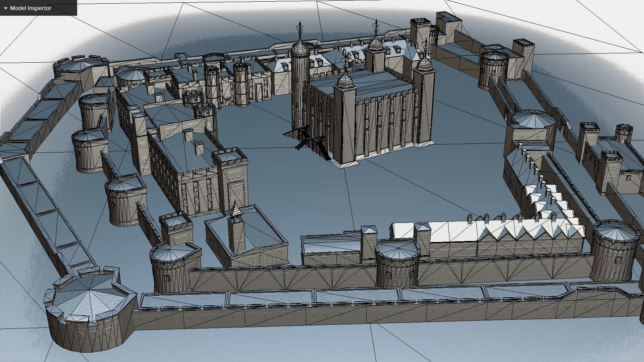Open the Model Inspector label
Screen dimensions: 644x362
31,8
